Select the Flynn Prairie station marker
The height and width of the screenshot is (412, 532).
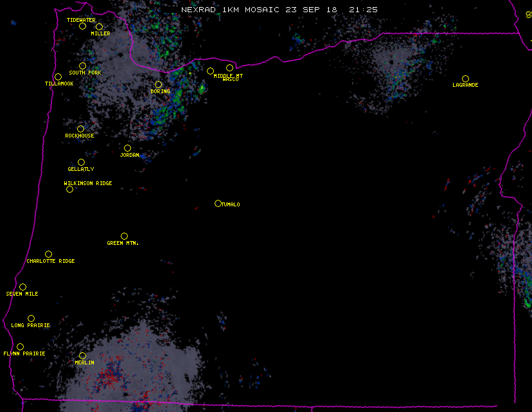20,346
